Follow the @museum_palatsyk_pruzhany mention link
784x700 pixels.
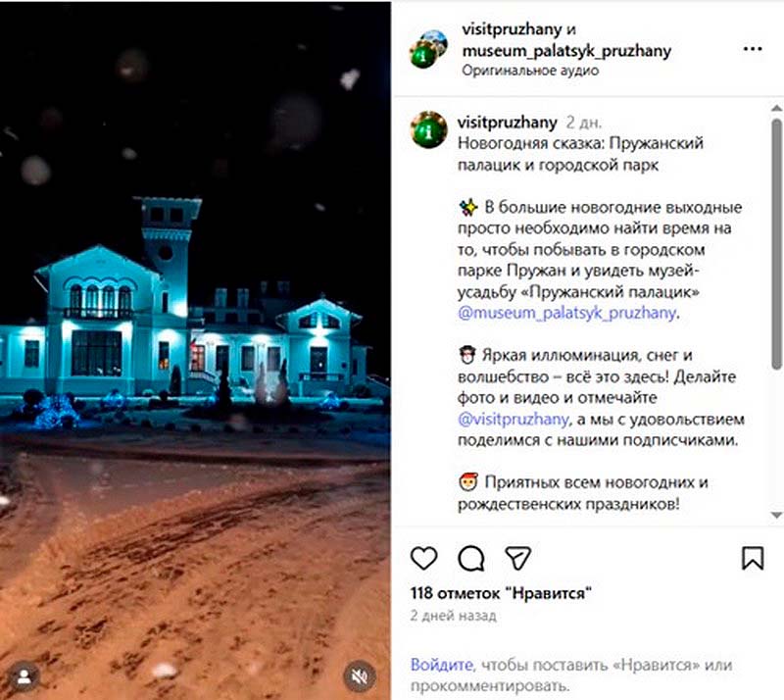[x=566, y=313]
